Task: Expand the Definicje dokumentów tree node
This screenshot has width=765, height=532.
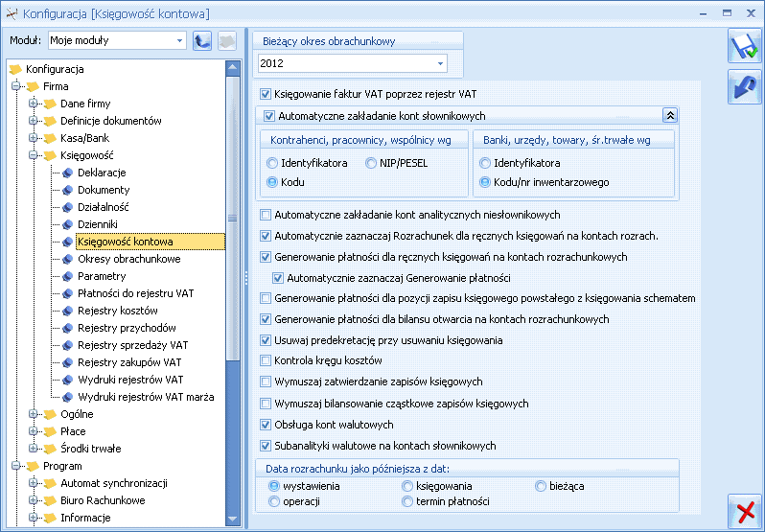Action: click(x=33, y=121)
